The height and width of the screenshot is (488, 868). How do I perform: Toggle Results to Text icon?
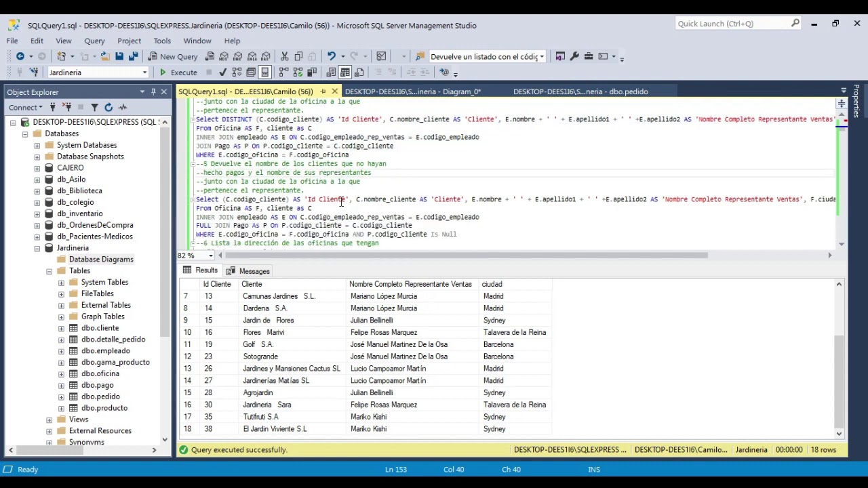click(x=331, y=73)
